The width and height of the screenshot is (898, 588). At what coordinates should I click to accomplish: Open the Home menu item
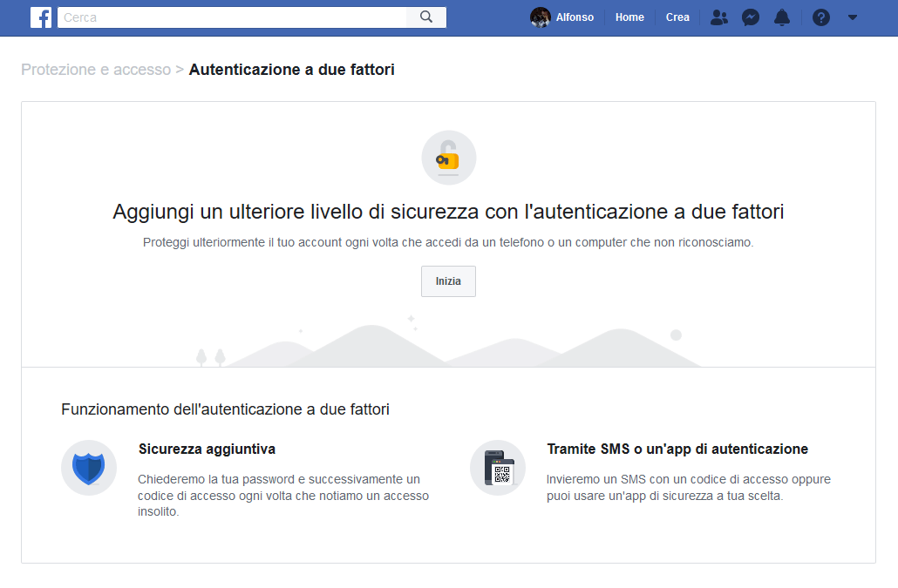click(629, 17)
